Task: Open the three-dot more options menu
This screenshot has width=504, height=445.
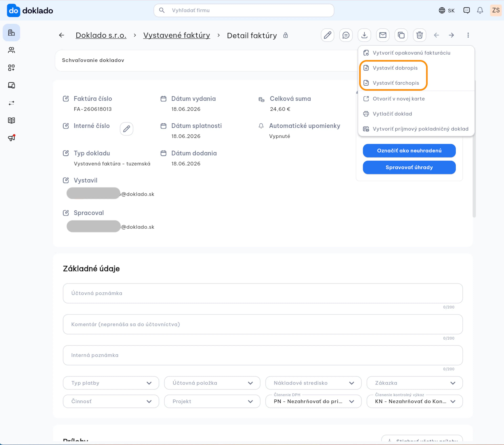Action: coord(468,35)
